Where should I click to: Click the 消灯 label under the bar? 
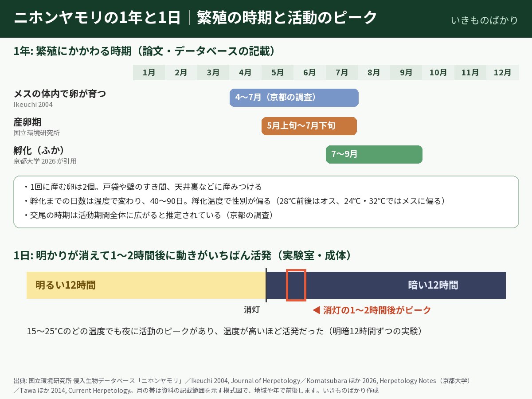point(252,310)
